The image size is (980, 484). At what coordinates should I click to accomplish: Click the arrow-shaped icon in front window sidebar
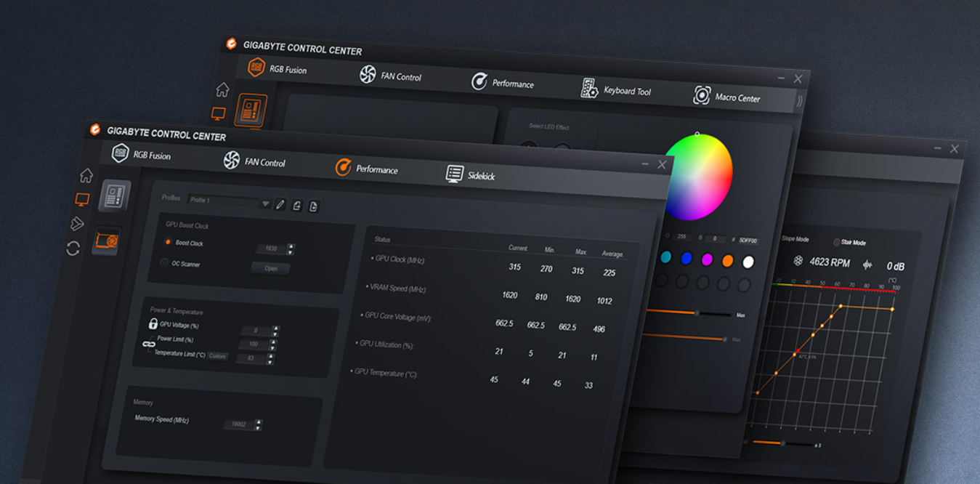coord(77,224)
